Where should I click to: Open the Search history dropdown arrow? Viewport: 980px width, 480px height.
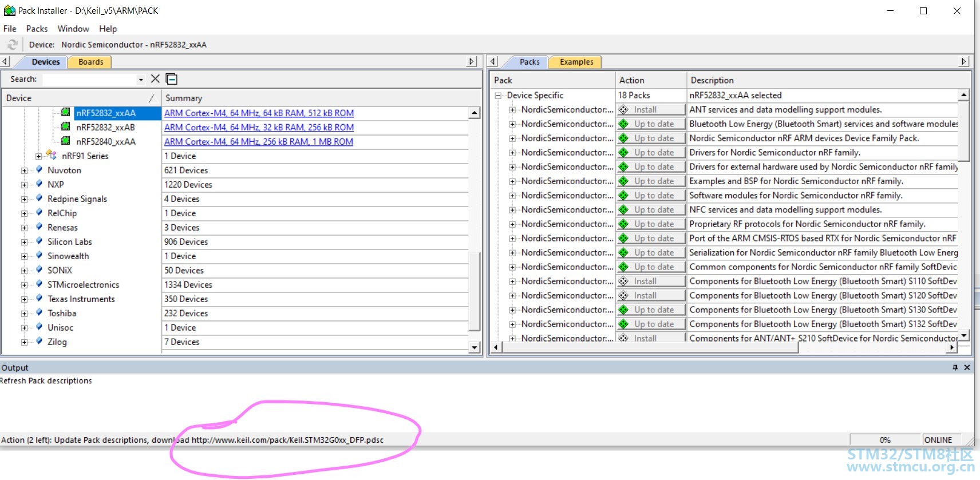click(141, 80)
